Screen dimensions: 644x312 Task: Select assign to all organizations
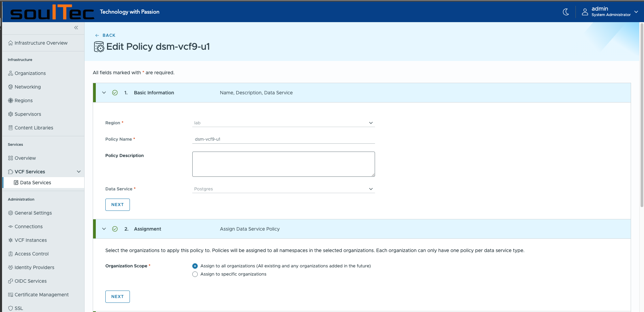pyautogui.click(x=195, y=266)
